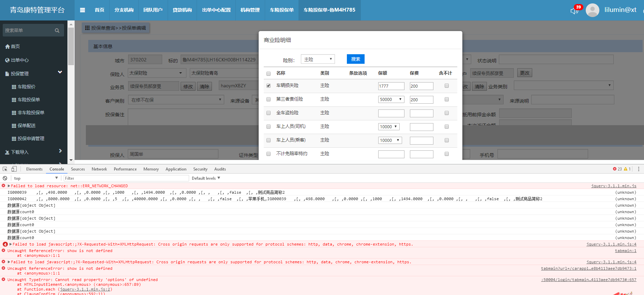
Task: Click the page vertical scrollbar thumb
Action: 71,46
